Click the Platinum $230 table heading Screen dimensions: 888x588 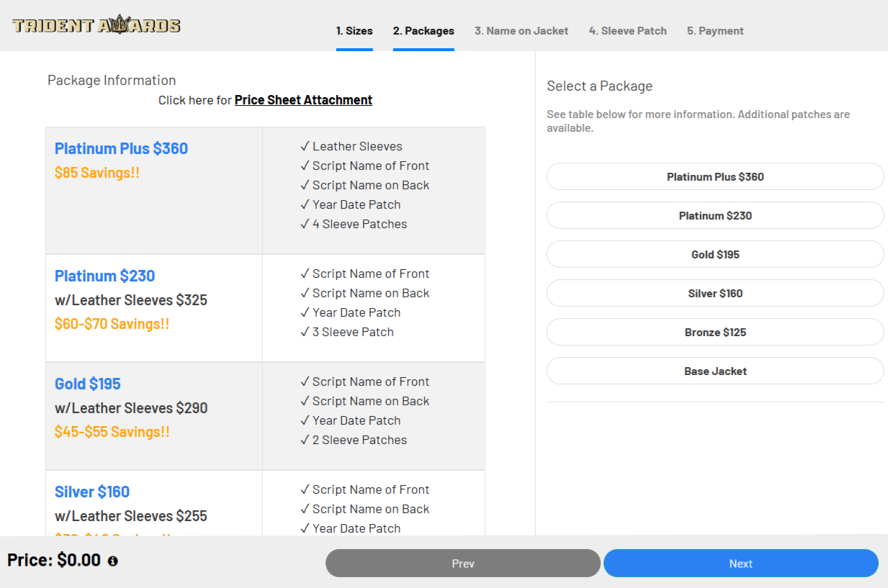click(x=104, y=276)
